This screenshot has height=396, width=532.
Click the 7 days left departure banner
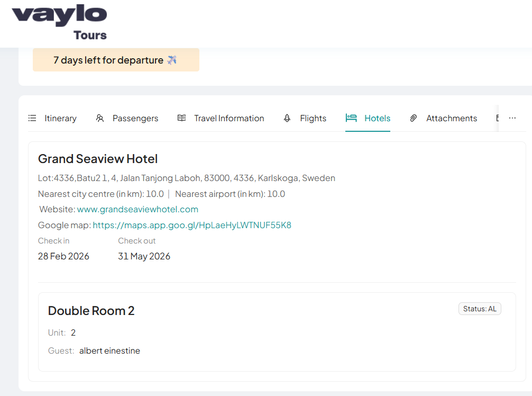pyautogui.click(x=116, y=60)
